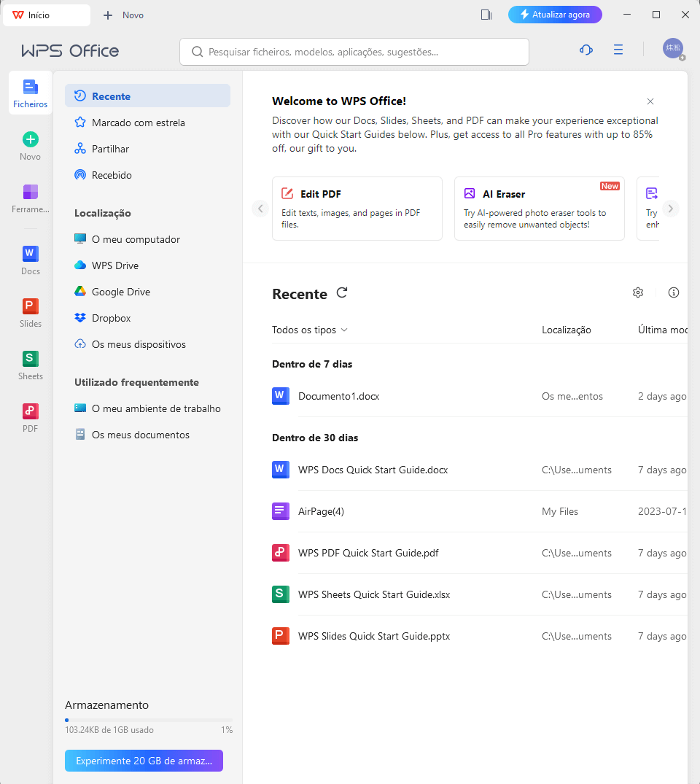Click the Última modificação column header
The width and height of the screenshot is (700, 784).
pyautogui.click(x=663, y=330)
